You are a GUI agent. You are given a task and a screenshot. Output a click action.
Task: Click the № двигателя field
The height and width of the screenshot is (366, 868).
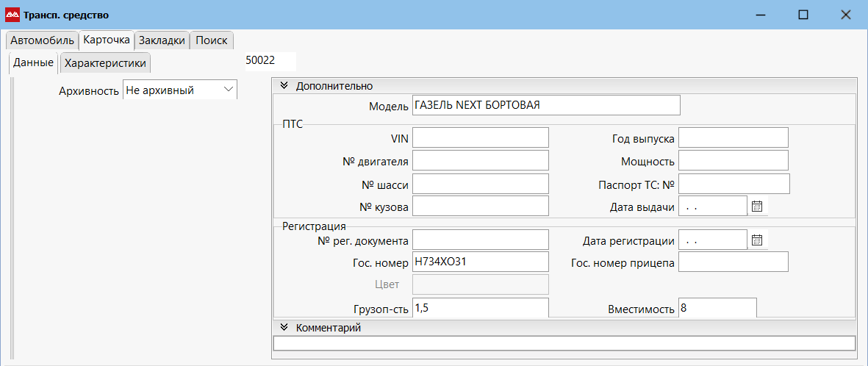481,161
